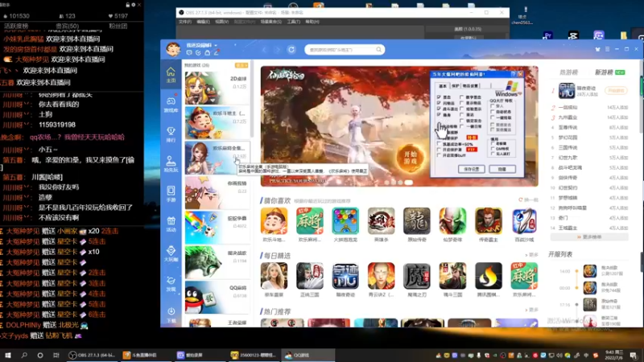Switch to OBS 27.1.3 on the taskbar
Image resolution: width=644 pixels, height=362 pixels.
click(92, 355)
